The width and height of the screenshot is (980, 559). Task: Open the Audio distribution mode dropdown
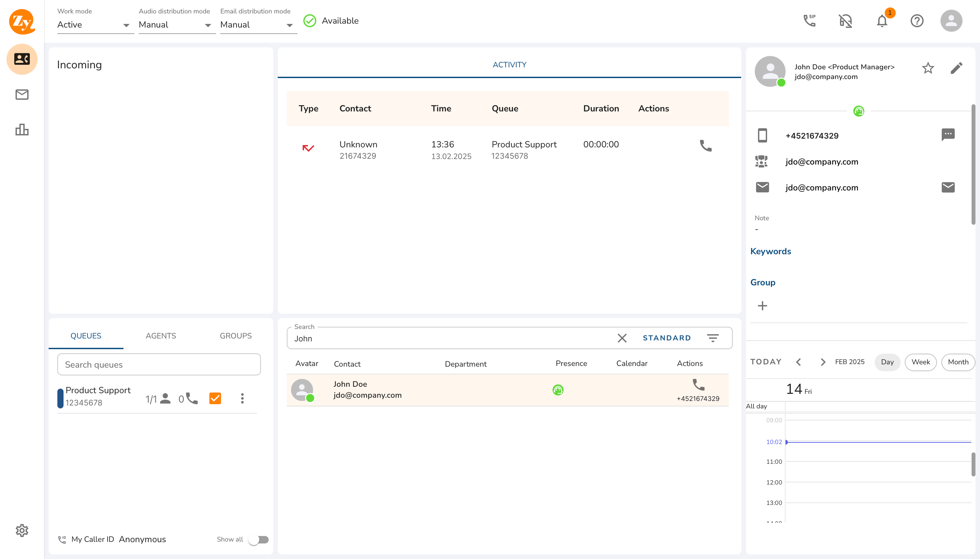[x=176, y=25]
